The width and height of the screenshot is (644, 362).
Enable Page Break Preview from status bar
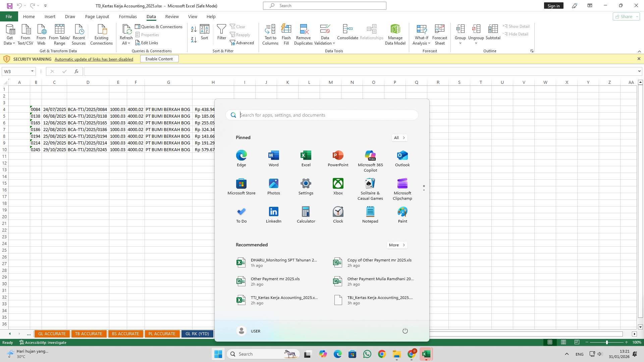coord(577,342)
